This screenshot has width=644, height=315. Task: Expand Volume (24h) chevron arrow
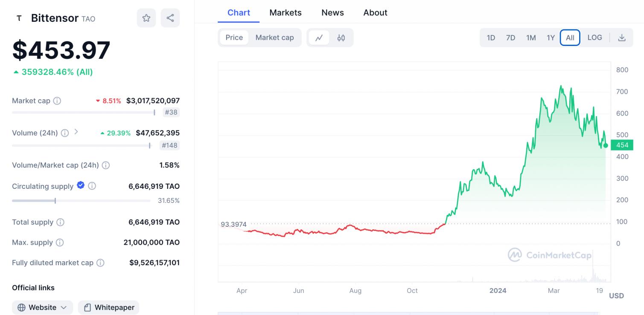76,132
